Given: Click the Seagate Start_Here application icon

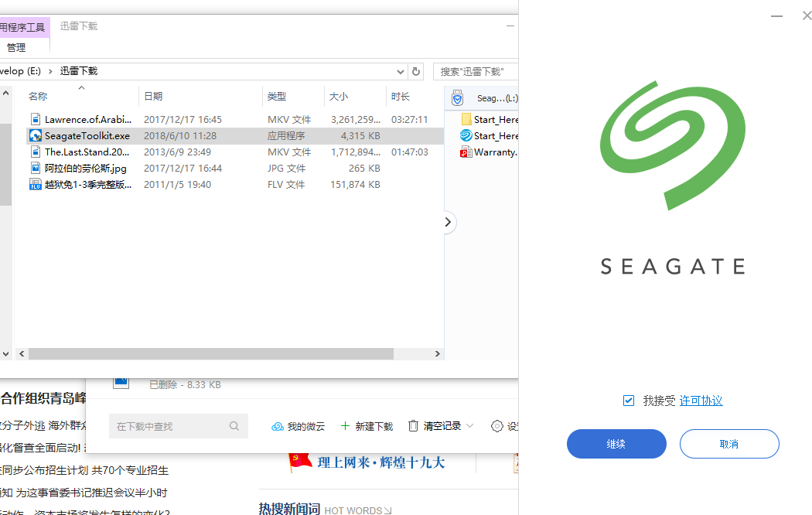Looking at the screenshot, I should pos(466,135).
